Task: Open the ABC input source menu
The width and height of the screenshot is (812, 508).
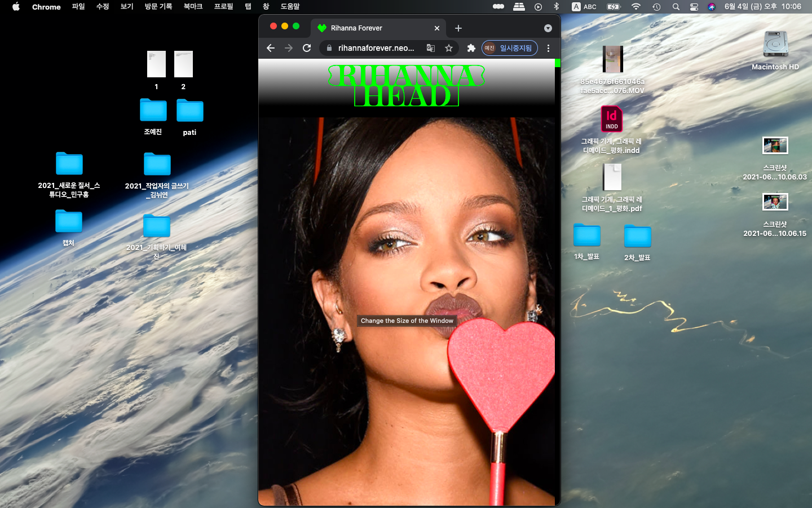Action: (584, 7)
